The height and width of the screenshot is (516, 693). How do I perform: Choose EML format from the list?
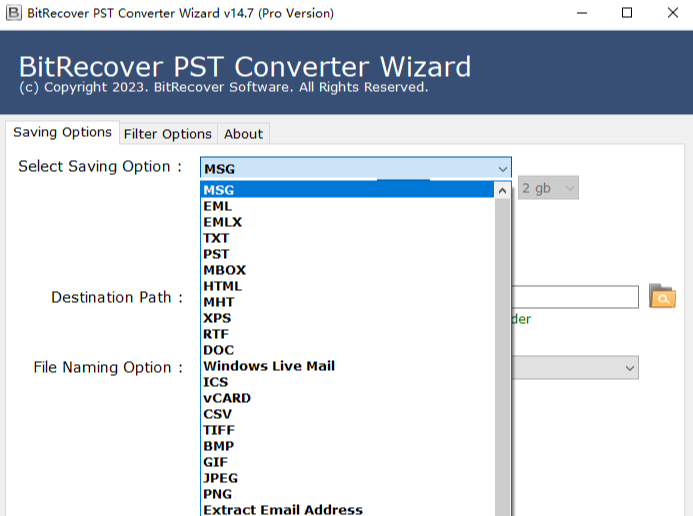pyautogui.click(x=347, y=206)
